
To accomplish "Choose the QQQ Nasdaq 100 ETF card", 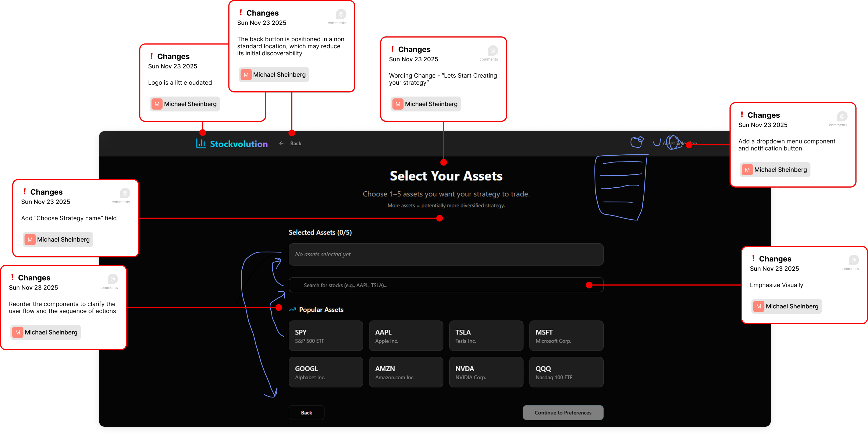I will coord(566,372).
